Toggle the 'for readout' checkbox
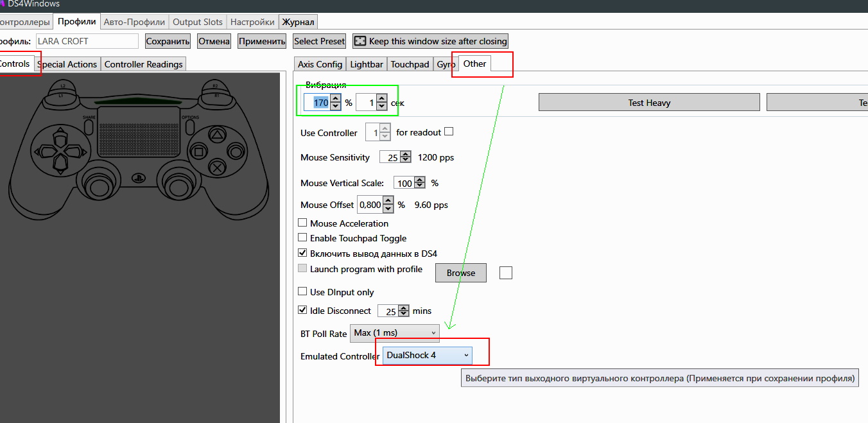Image resolution: width=868 pixels, height=423 pixels. (449, 132)
